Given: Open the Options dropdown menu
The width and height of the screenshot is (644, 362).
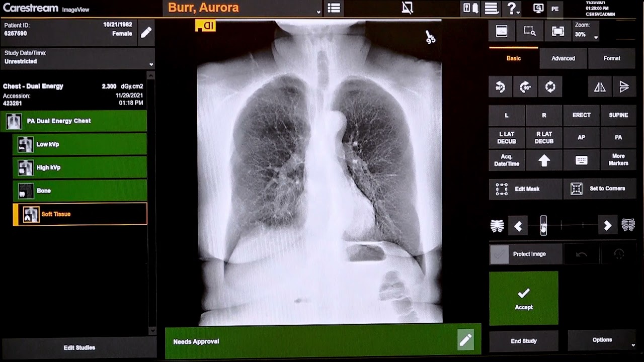Looking at the screenshot, I should pyautogui.click(x=602, y=340).
